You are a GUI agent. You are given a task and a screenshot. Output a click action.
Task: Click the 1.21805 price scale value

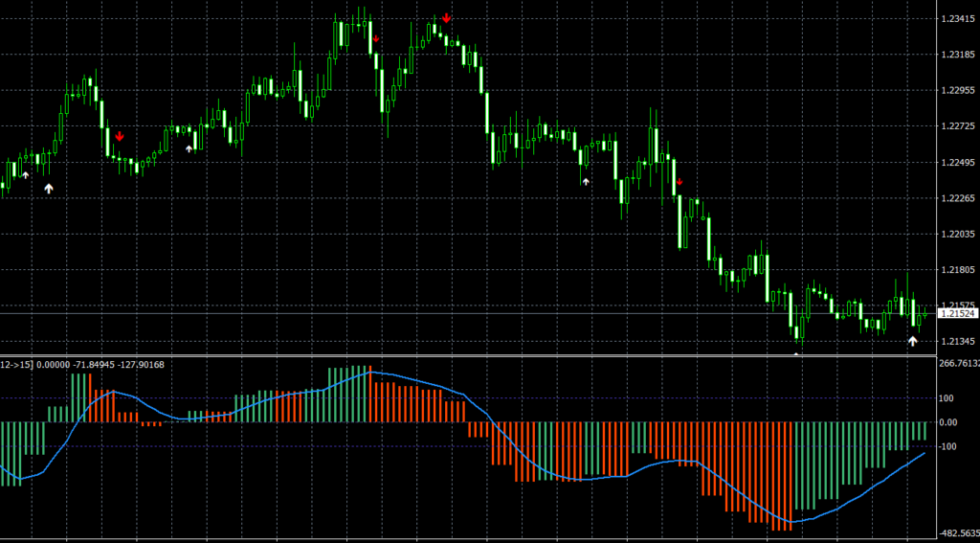[x=959, y=270]
